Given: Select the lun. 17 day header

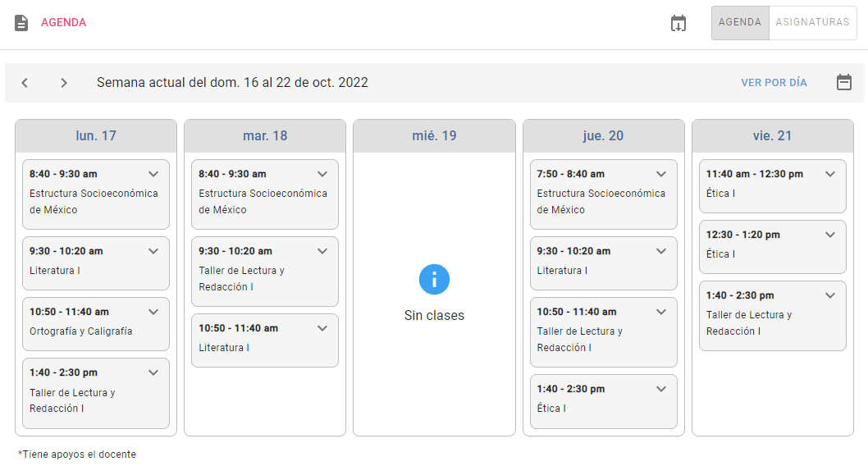Looking at the screenshot, I should coord(96,136).
